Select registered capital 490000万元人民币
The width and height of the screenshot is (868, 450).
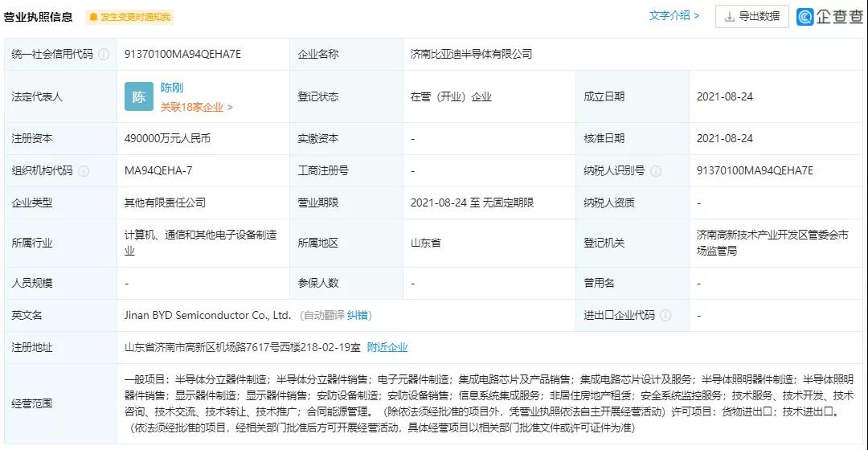point(167,139)
